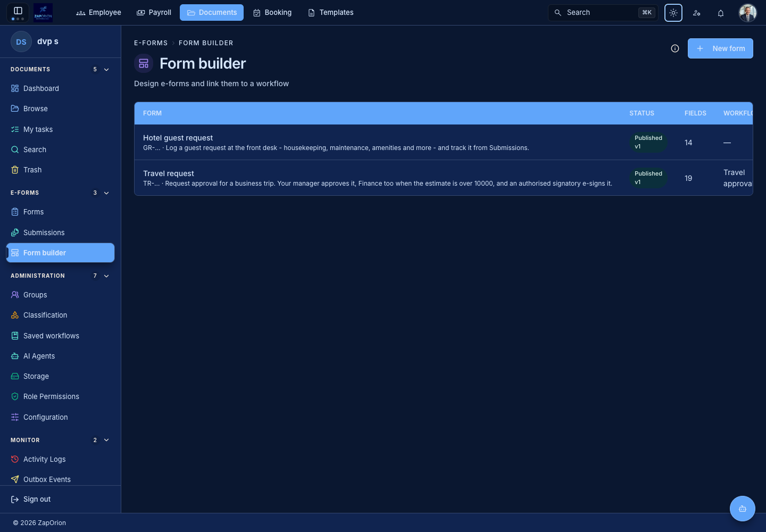Open Browse documents
Viewport: 766px width, 532px height.
60,109
